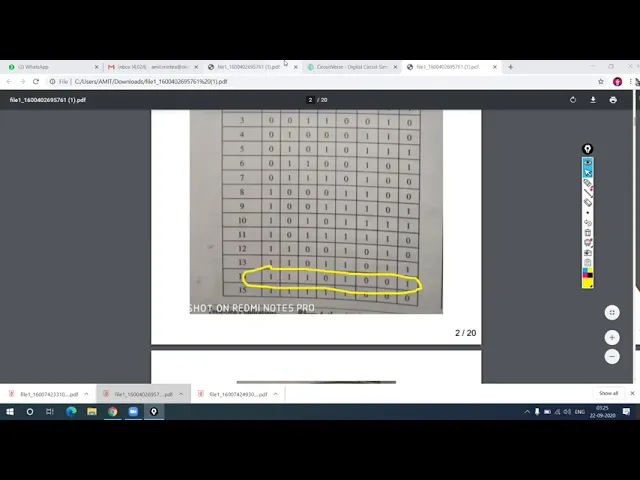Pick the black color swatch

click(590, 275)
